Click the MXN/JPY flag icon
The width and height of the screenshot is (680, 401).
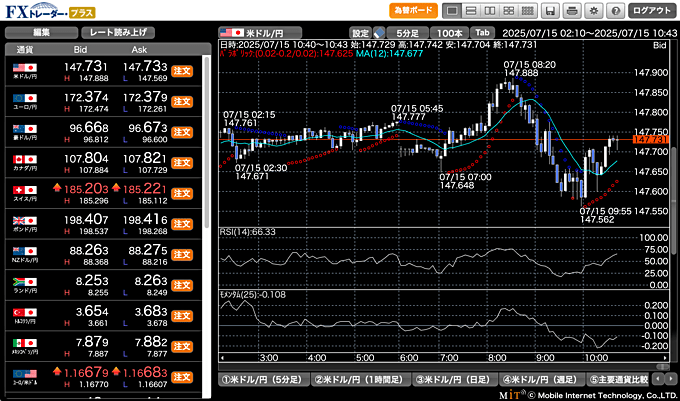point(25,343)
